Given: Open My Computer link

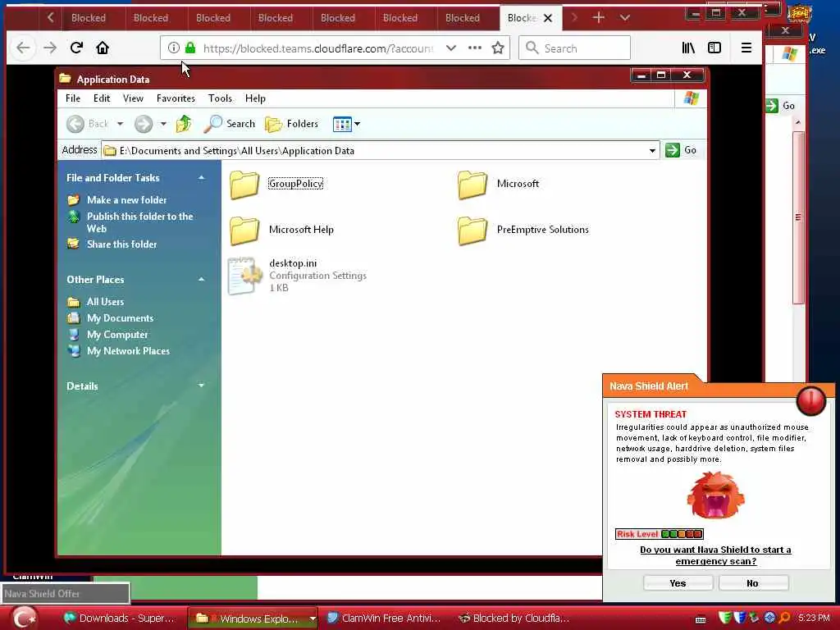Looking at the screenshot, I should [x=117, y=335].
